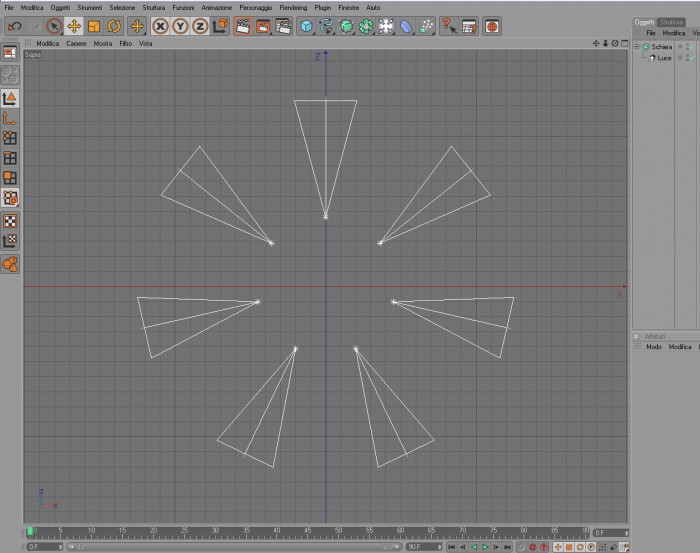This screenshot has height=553, width=700.
Task: Select the axis mode L-shaped icon
Action: 10,119
